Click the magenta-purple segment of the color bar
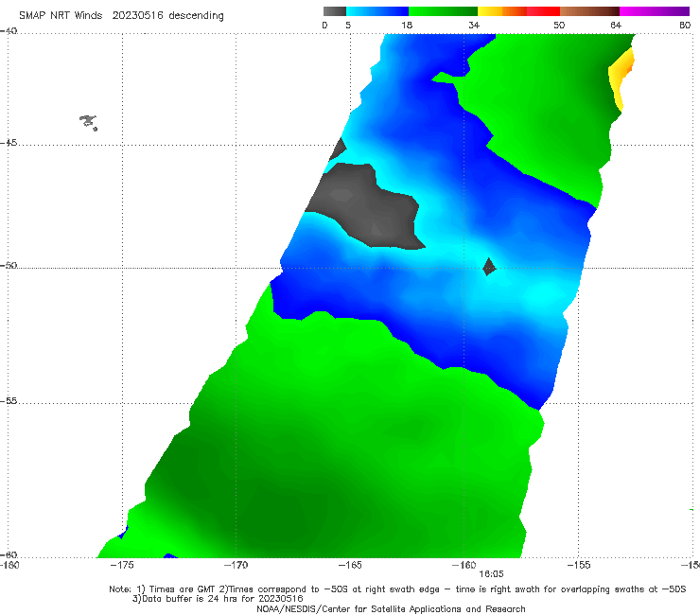 tap(655, 11)
